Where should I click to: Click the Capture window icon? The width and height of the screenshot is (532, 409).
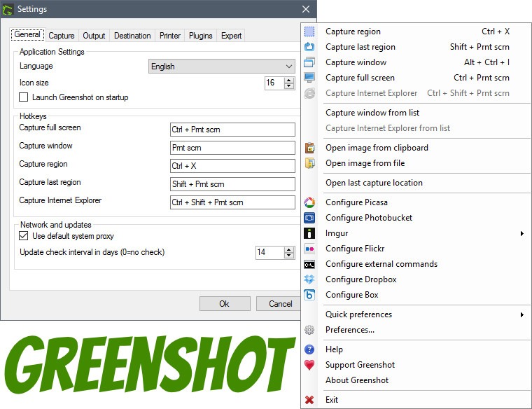(x=309, y=62)
